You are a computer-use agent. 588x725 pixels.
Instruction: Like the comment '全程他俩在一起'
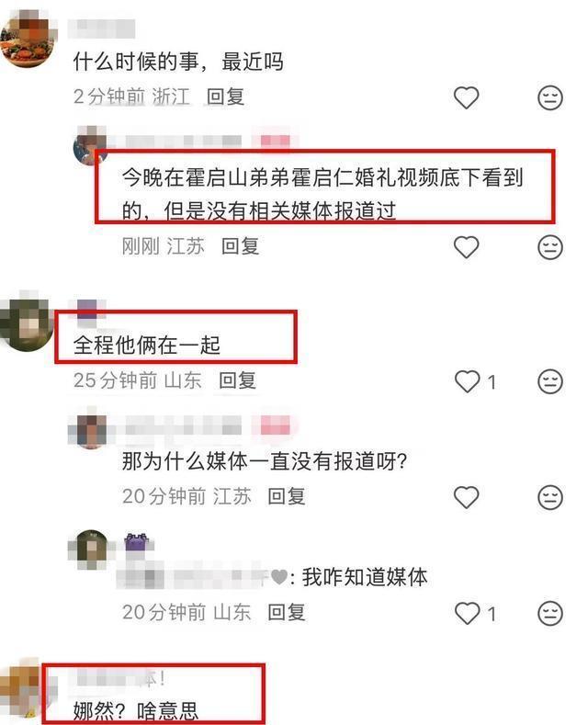coord(467,381)
